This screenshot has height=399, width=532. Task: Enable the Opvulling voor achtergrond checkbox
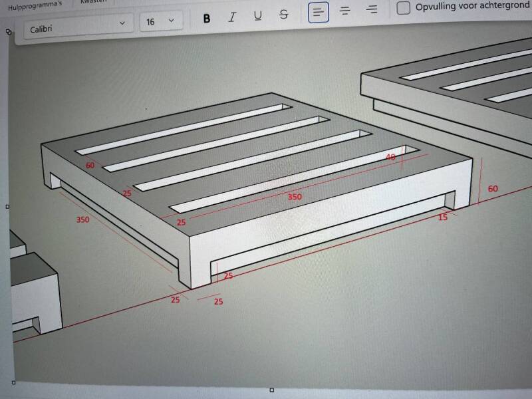coord(403,8)
